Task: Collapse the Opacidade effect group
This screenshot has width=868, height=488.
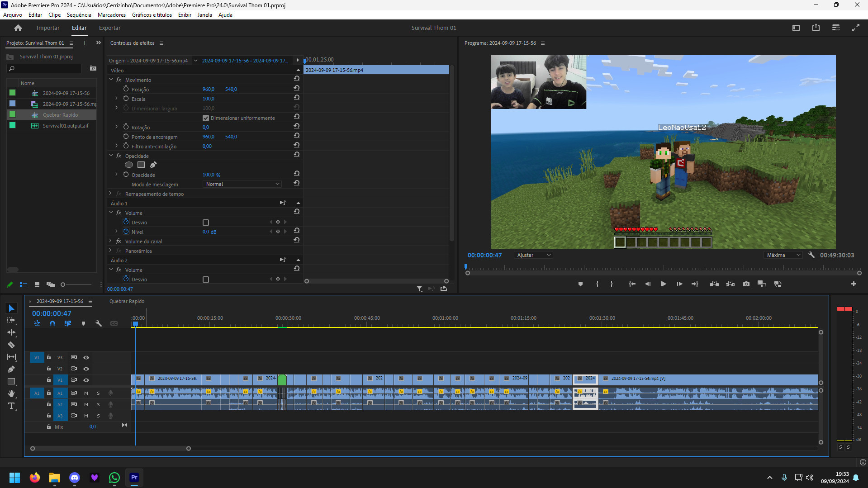Action: [x=111, y=156]
